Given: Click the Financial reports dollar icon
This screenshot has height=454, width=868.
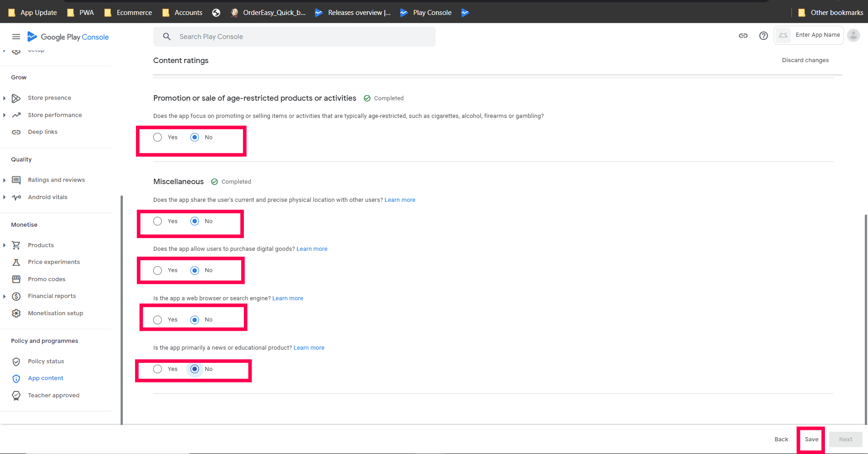Looking at the screenshot, I should coord(16,296).
